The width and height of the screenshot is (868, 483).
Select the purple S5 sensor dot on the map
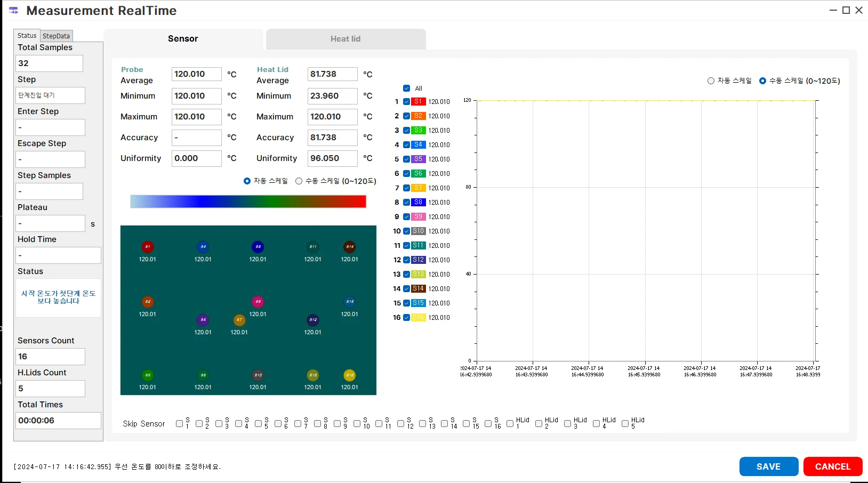pyautogui.click(x=203, y=320)
